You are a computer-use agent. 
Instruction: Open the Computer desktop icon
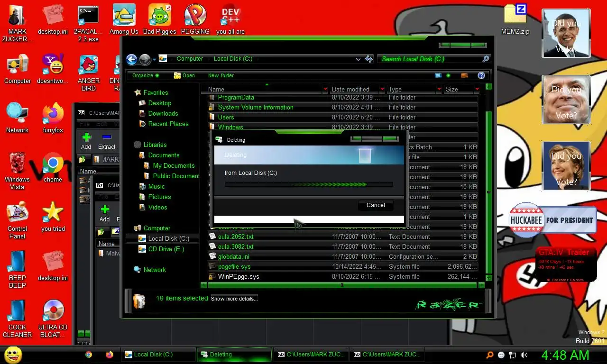(x=18, y=69)
